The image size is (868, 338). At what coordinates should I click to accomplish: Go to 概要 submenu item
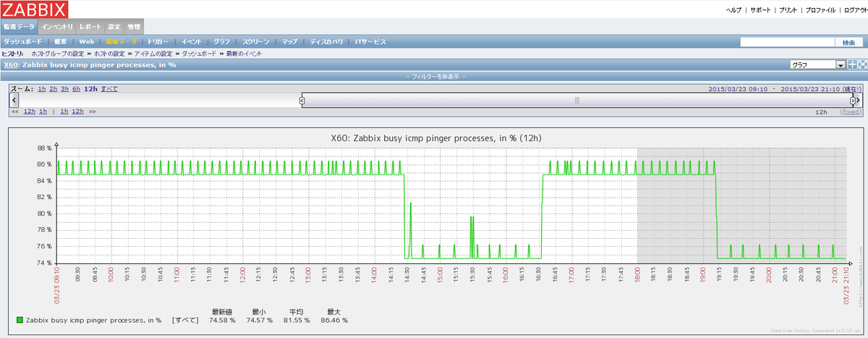[60, 42]
